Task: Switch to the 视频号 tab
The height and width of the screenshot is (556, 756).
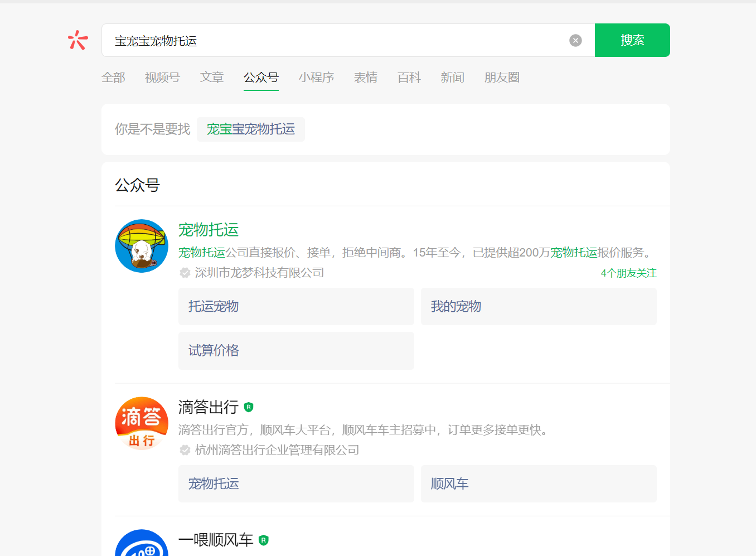Action: tap(162, 78)
